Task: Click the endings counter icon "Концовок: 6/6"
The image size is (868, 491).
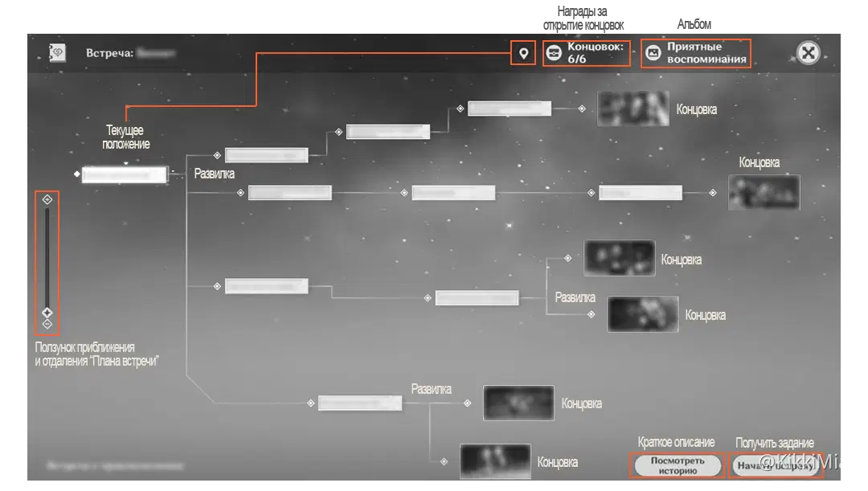Action: [554, 53]
